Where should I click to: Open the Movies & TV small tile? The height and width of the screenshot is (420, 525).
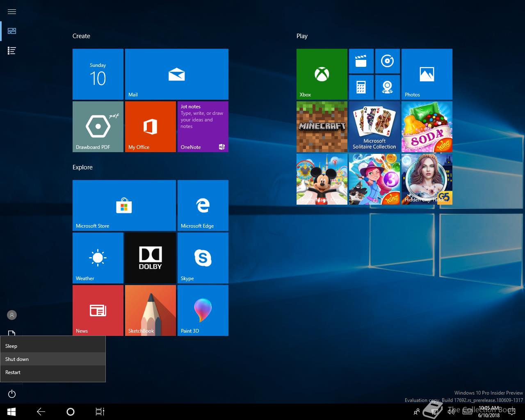pyautogui.click(x=361, y=61)
